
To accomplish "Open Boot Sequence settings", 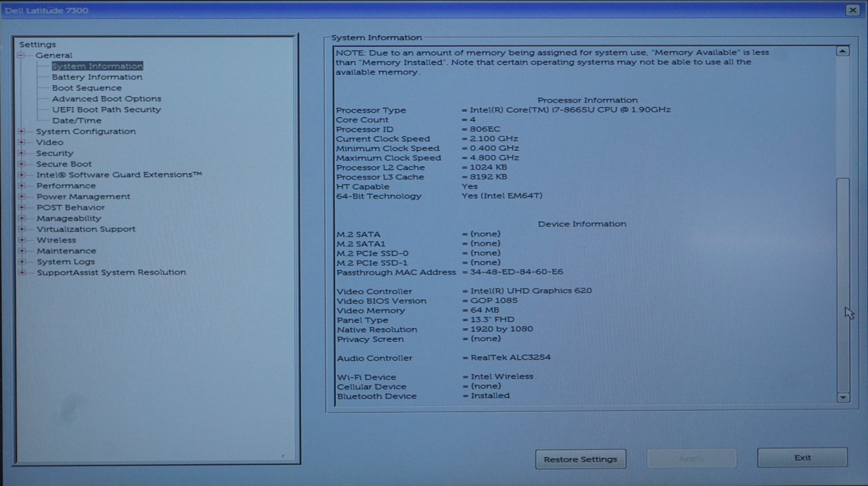I will click(x=87, y=88).
